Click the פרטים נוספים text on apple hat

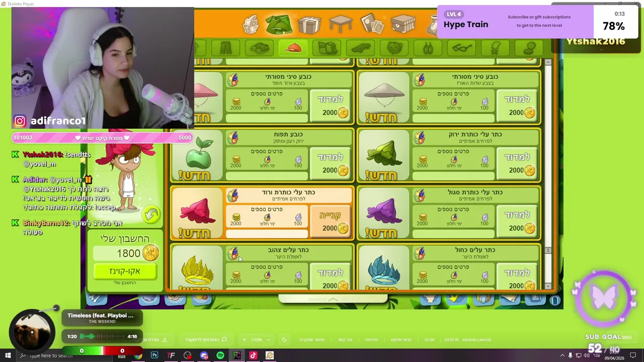(267, 151)
